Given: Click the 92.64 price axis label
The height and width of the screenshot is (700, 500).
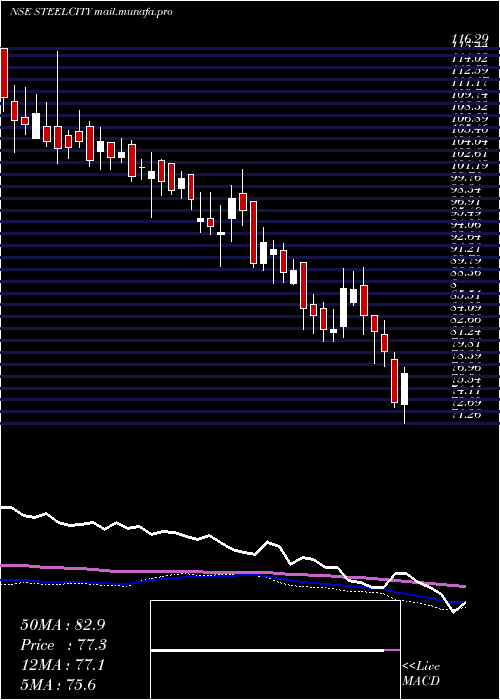Looking at the screenshot, I should pos(468,239).
